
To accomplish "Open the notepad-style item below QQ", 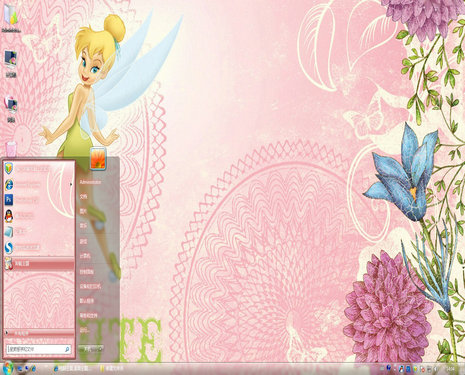I will pyautogui.click(x=38, y=231).
